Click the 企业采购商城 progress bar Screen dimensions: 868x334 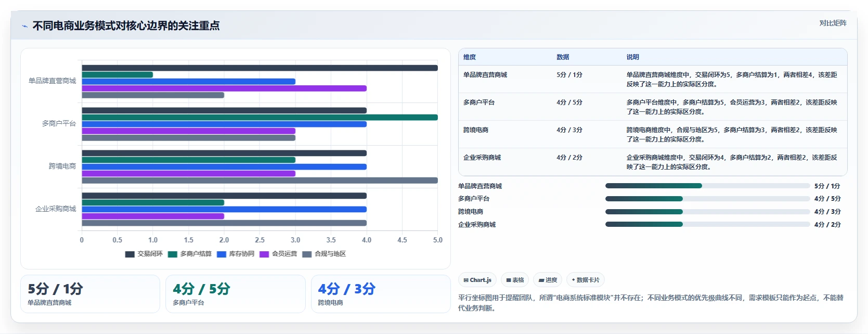point(708,224)
